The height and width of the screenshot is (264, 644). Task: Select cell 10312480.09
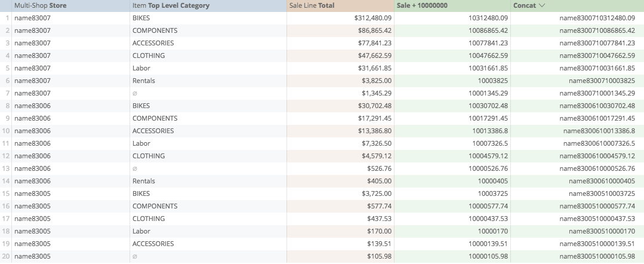tap(452, 18)
